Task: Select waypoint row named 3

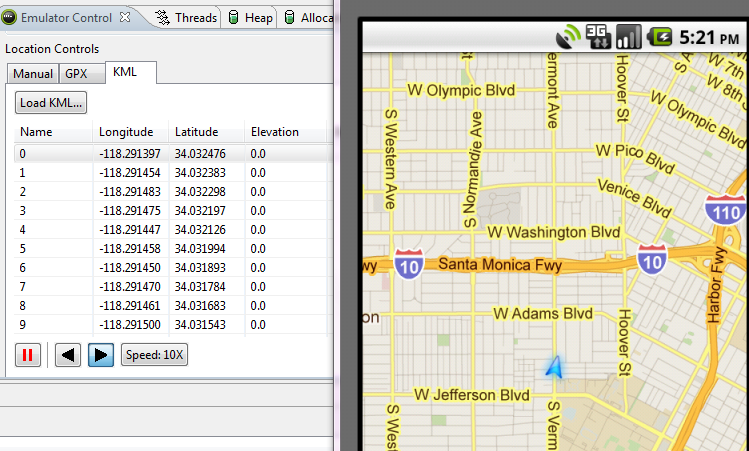Action: pyautogui.click(x=171, y=211)
